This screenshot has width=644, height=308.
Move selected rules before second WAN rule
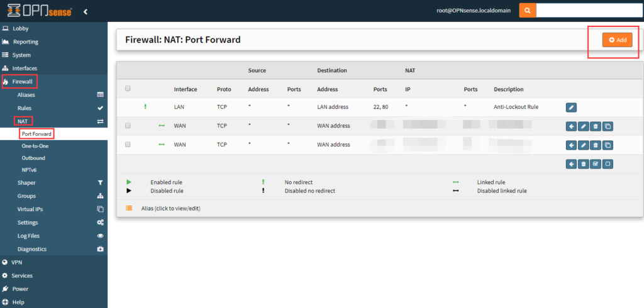click(x=571, y=145)
